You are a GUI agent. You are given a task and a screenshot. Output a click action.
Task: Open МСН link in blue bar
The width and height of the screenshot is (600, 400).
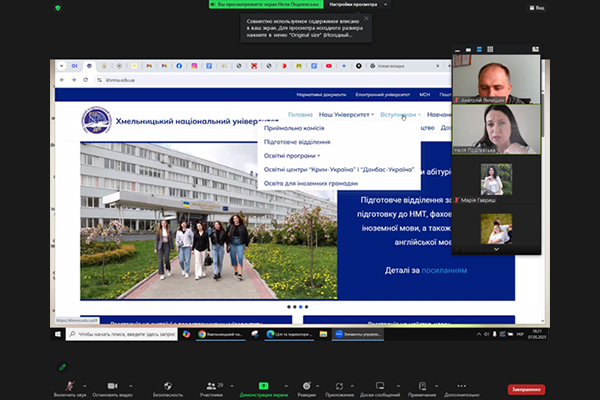click(x=424, y=95)
